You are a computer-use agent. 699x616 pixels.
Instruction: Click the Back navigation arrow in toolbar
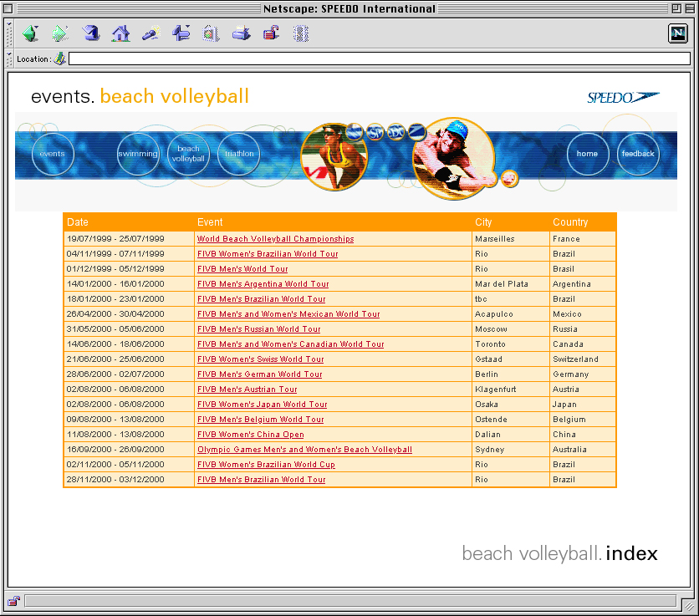tap(31, 33)
